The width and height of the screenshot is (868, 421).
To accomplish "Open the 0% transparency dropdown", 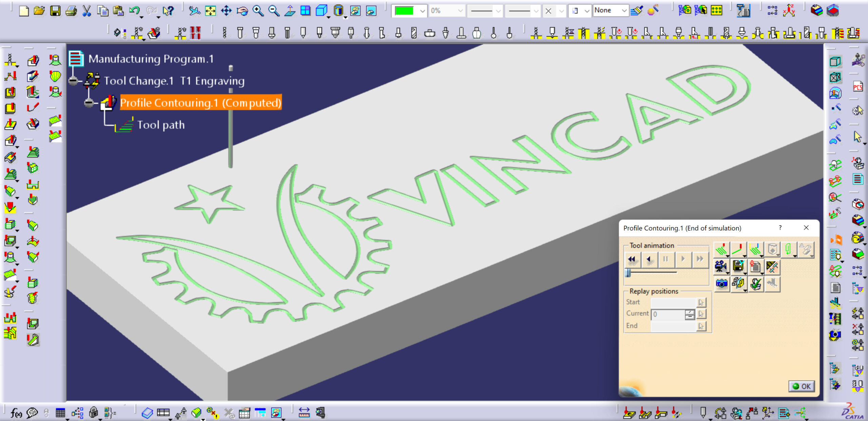I will point(460,11).
